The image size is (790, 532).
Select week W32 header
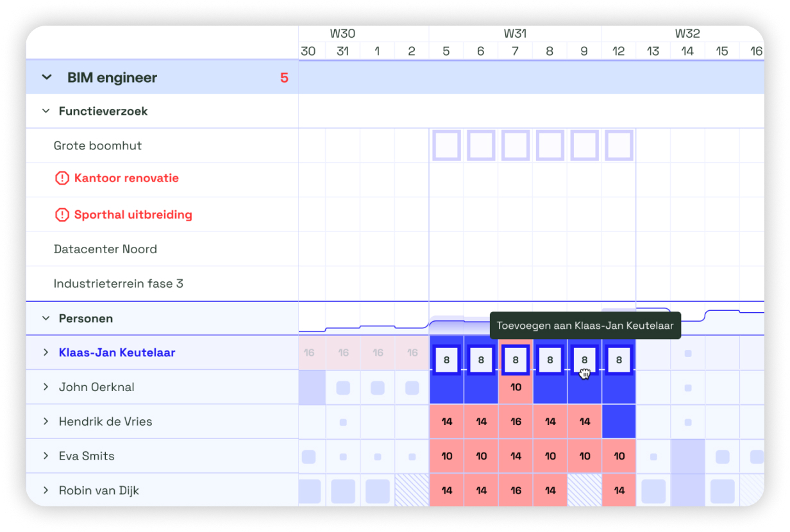pos(687,33)
